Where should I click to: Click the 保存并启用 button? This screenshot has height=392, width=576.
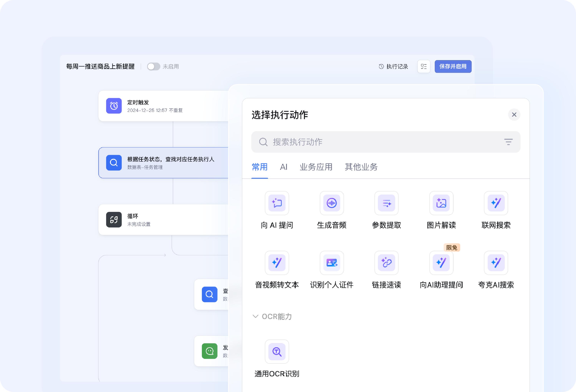[453, 66]
